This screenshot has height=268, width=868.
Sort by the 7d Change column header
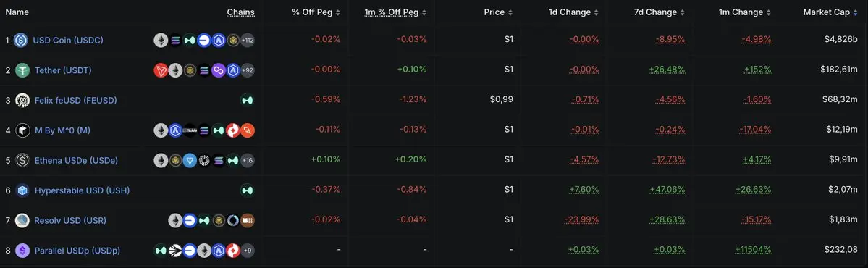(660, 12)
